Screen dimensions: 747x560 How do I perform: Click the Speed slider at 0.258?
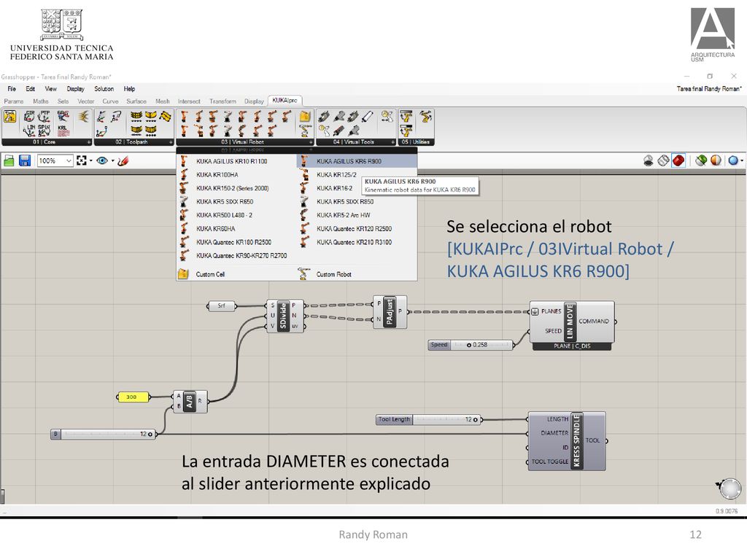coord(471,345)
